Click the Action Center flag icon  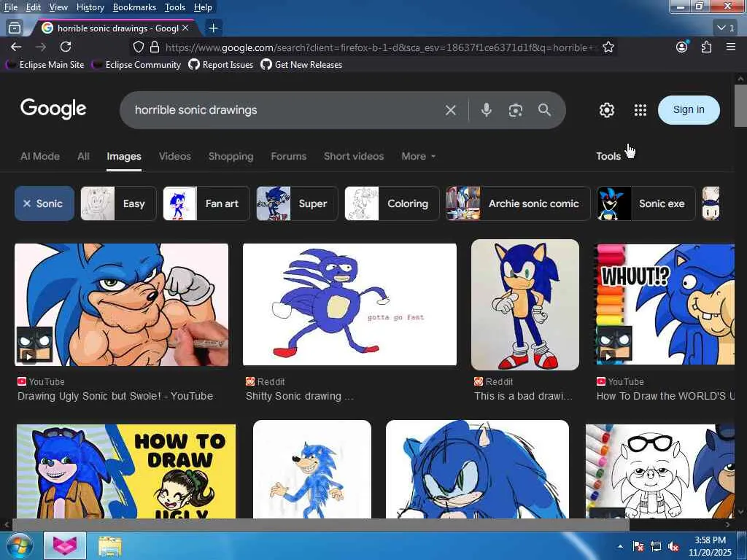click(638, 547)
